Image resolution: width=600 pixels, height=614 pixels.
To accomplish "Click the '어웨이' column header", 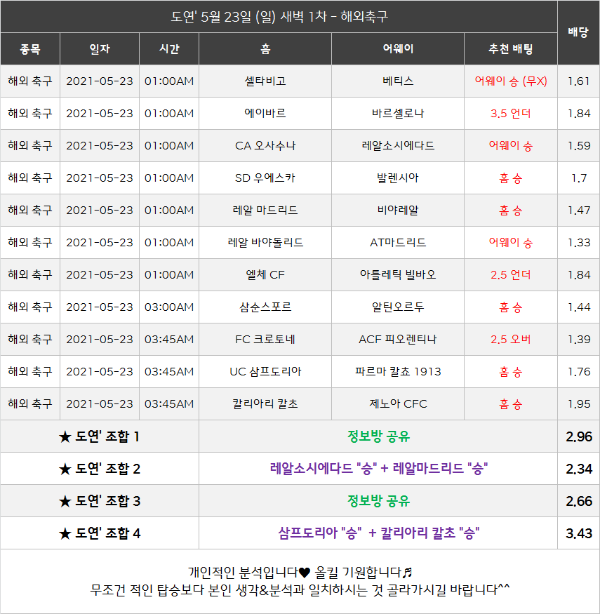I will click(398, 49).
